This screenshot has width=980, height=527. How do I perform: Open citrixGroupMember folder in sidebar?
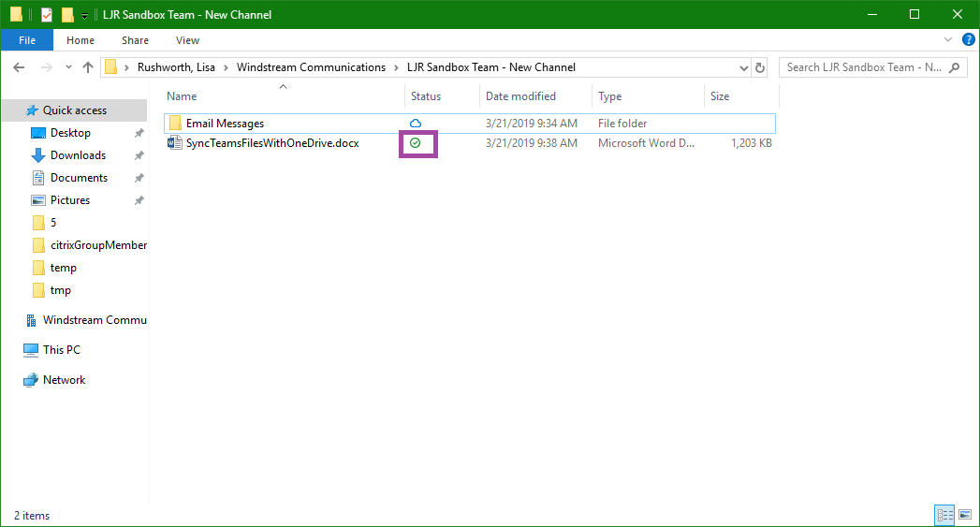pyautogui.click(x=99, y=245)
